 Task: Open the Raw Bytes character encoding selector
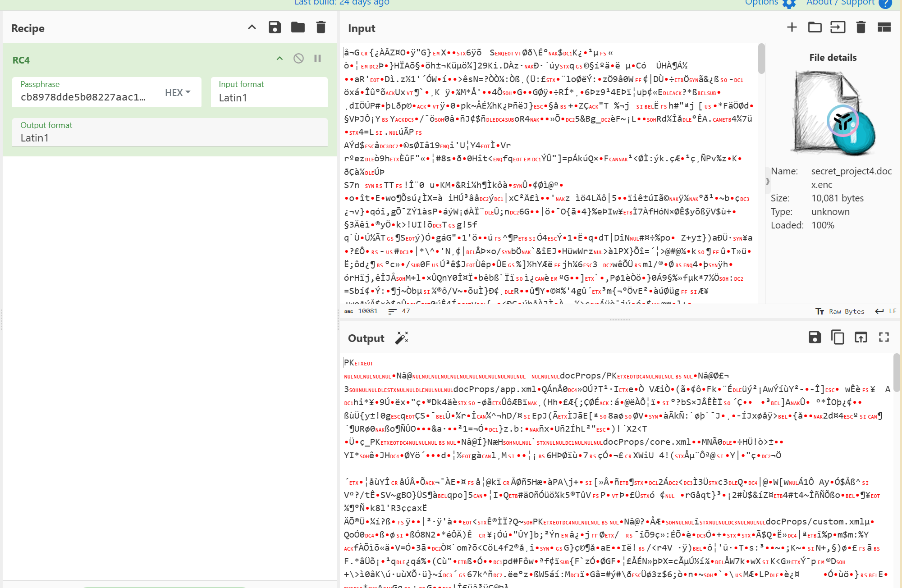[x=840, y=311]
